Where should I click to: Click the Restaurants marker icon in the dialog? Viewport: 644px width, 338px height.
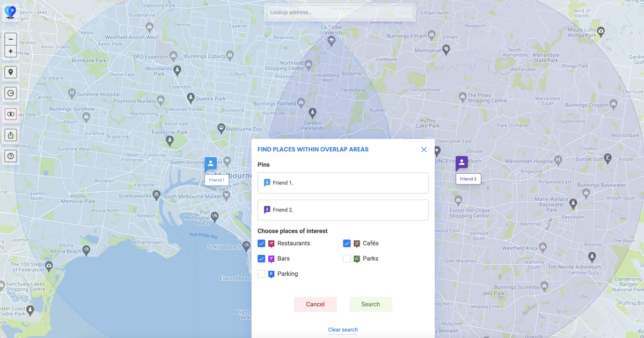(271, 243)
